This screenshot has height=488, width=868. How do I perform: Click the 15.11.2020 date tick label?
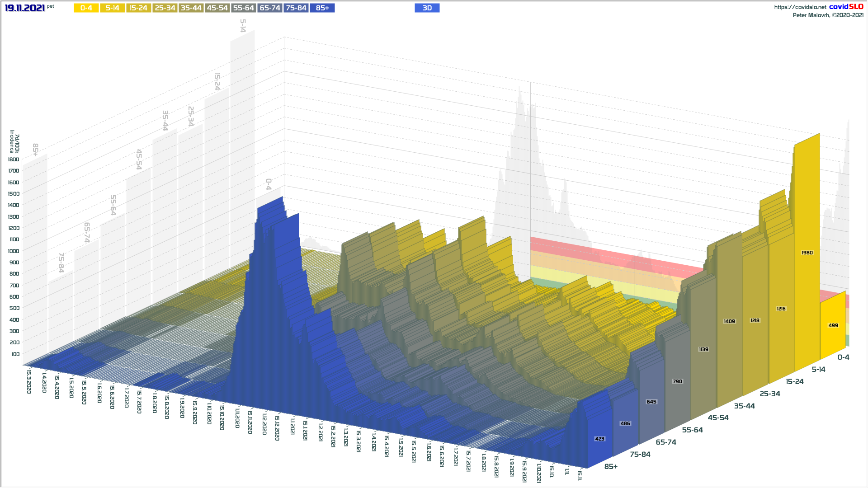point(250,422)
